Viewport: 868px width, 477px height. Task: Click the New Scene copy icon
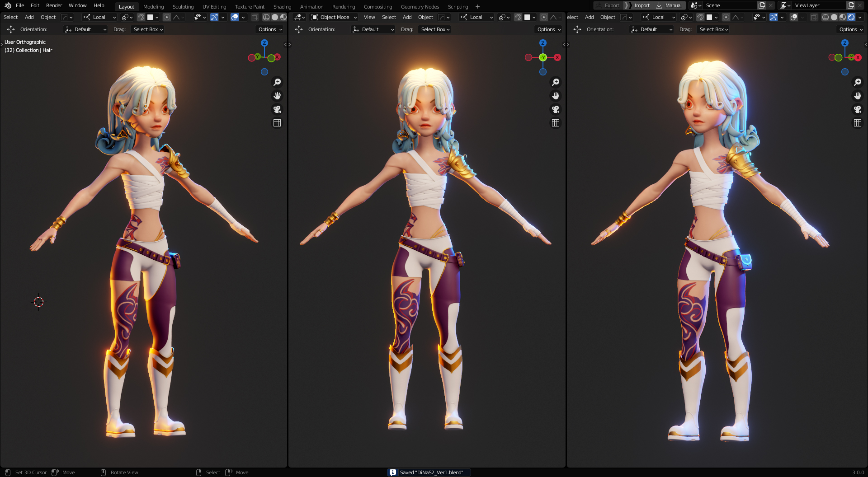(762, 5)
